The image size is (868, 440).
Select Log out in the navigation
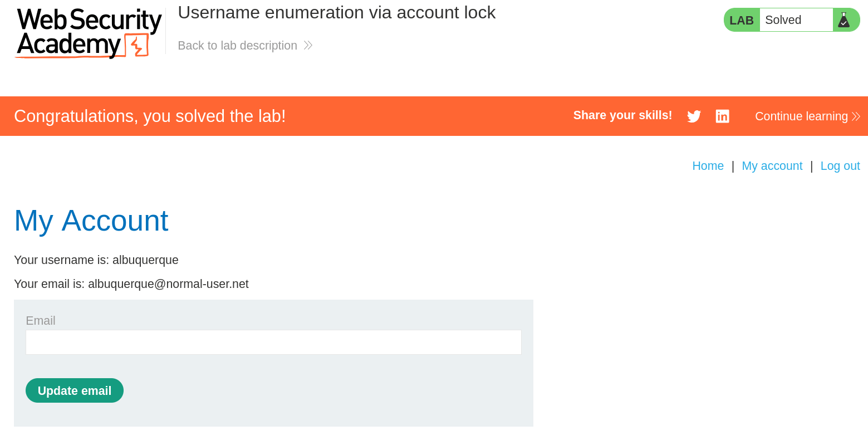(840, 166)
